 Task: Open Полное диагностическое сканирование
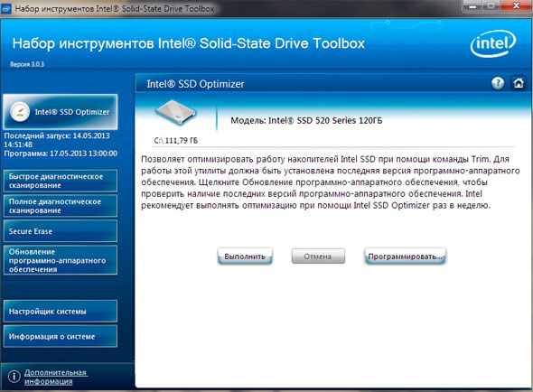click(x=61, y=206)
